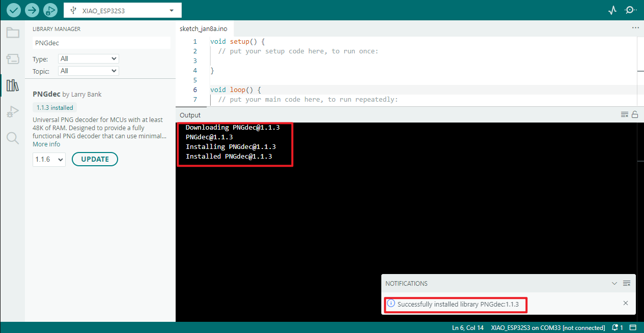Click the Upload arrow button
The width and height of the screenshot is (644, 333).
pos(32,10)
